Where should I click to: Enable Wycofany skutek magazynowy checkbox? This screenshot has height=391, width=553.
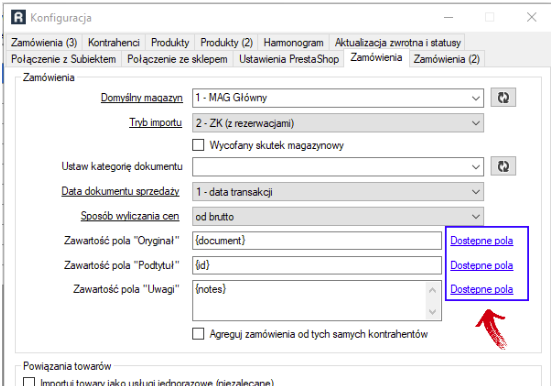198,145
